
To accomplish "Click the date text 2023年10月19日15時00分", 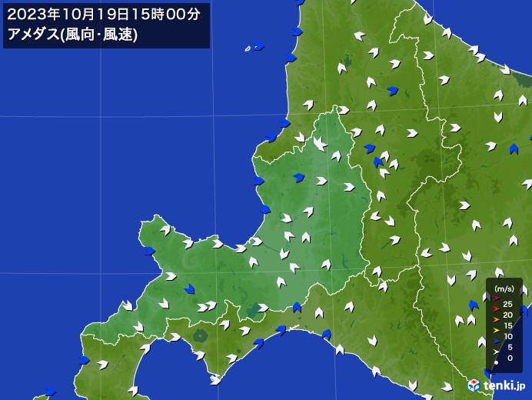I will [x=104, y=15].
